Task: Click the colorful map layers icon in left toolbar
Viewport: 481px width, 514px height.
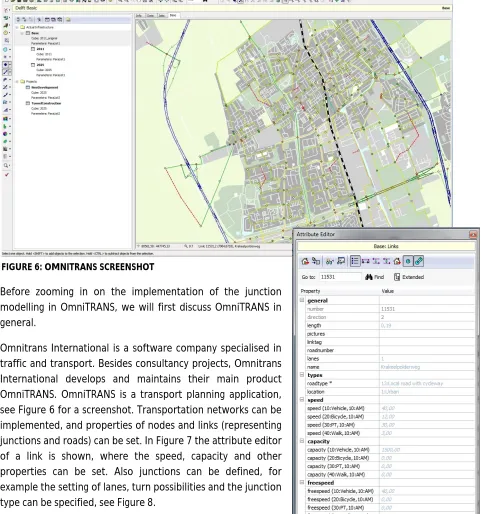Action: tap(6, 118)
